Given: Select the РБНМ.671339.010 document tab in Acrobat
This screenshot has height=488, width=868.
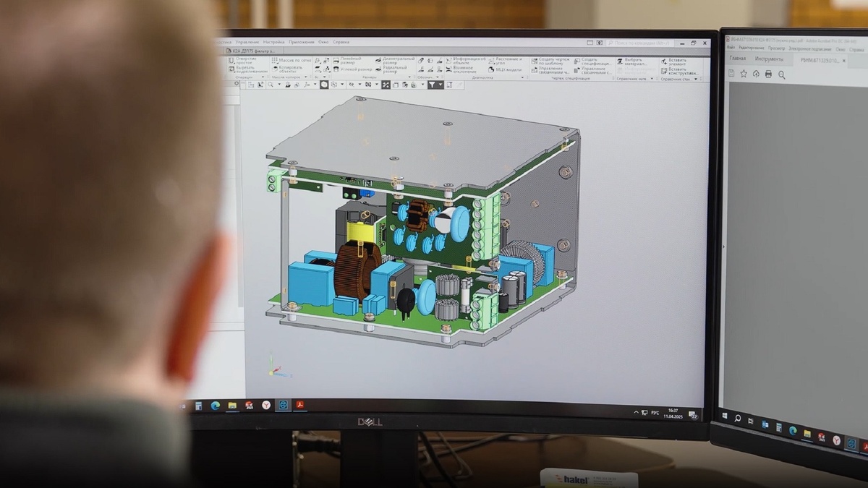Looking at the screenshot, I should tap(820, 60).
